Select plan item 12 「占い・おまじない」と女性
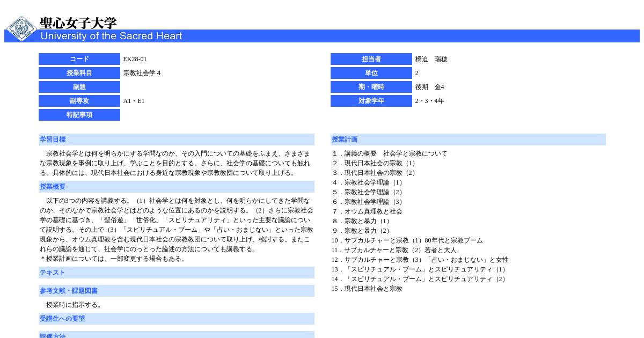The width and height of the screenshot is (644, 338). tap(420, 260)
